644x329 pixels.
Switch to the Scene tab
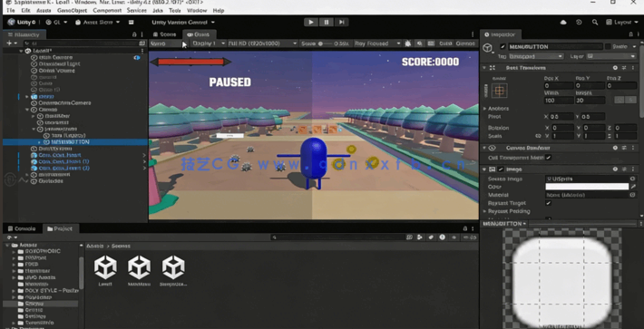pyautogui.click(x=164, y=34)
